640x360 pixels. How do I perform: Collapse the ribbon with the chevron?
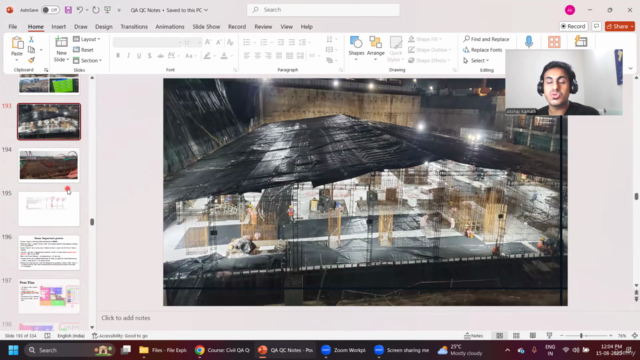(x=631, y=69)
